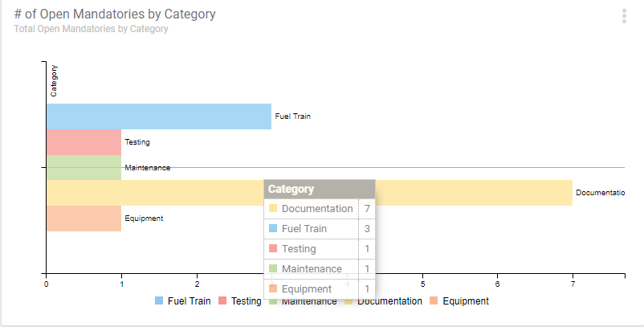644x327 pixels.
Task: Click the x-axis tick label 2
Action: click(x=197, y=284)
